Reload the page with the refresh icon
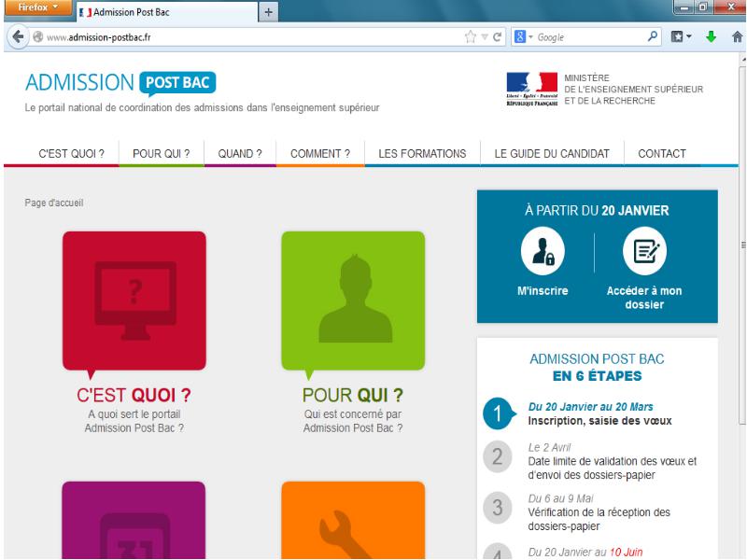747x560 pixels. [497, 36]
